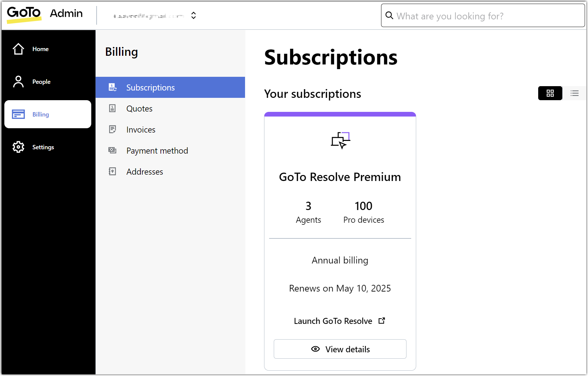Image resolution: width=588 pixels, height=376 pixels.
Task: Click the Subscriptions list icon
Action: (112, 87)
